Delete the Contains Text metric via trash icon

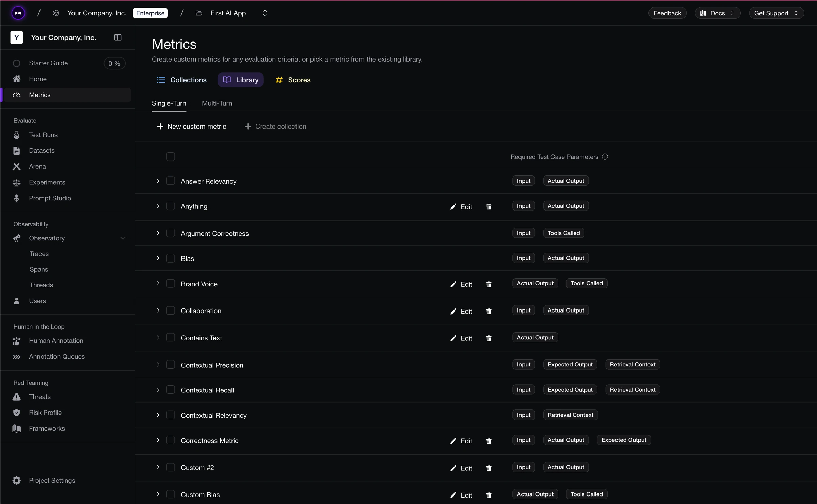point(489,338)
